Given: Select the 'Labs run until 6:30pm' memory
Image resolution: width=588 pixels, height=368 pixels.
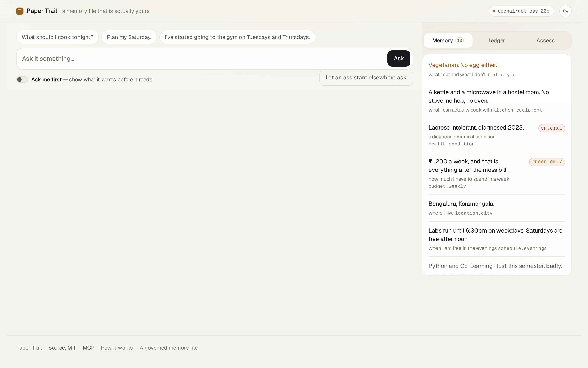Looking at the screenshot, I should pos(497,239).
